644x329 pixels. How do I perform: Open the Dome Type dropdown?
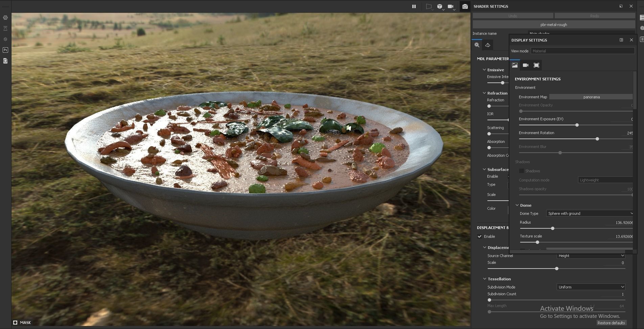[590, 213]
